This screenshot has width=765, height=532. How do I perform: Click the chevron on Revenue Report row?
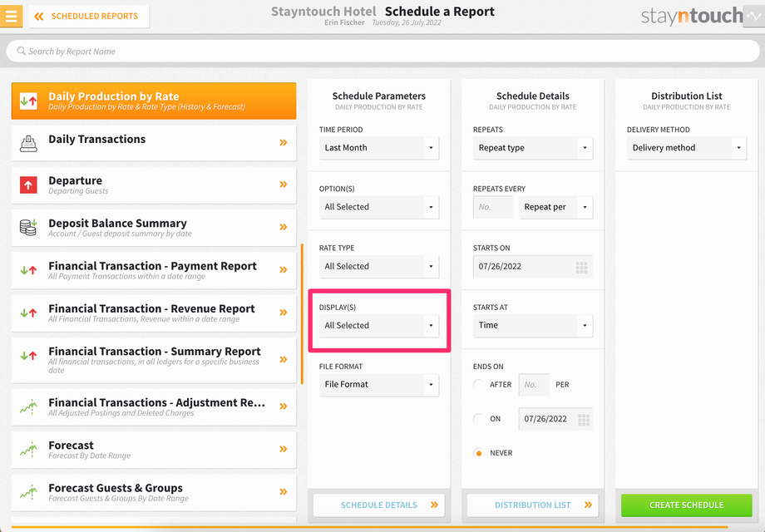pos(283,312)
